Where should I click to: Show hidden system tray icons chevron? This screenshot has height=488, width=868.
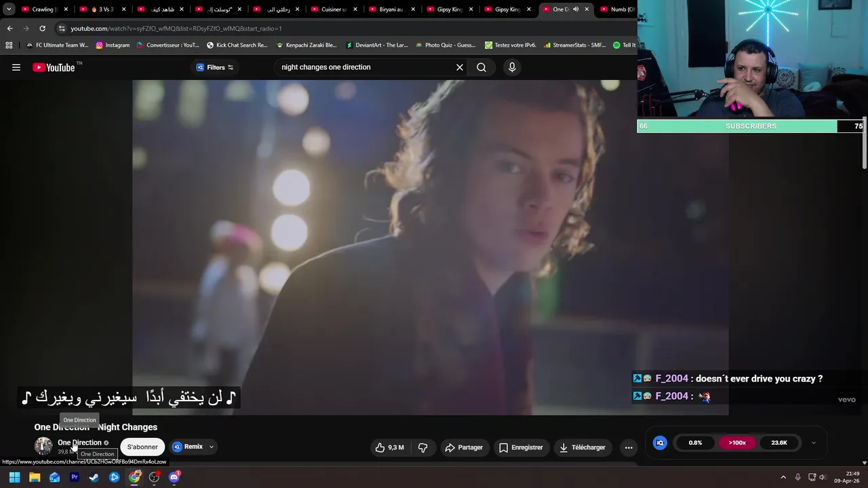click(x=783, y=477)
